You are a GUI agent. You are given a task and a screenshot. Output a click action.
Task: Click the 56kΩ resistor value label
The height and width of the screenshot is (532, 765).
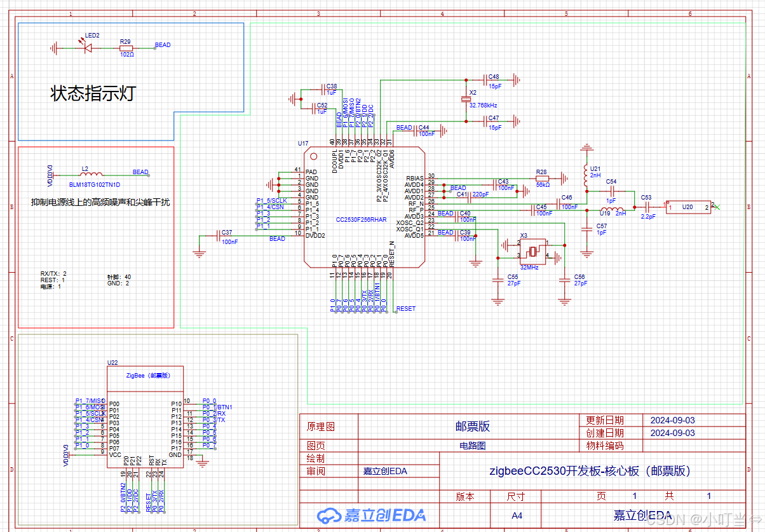pyautogui.click(x=543, y=185)
